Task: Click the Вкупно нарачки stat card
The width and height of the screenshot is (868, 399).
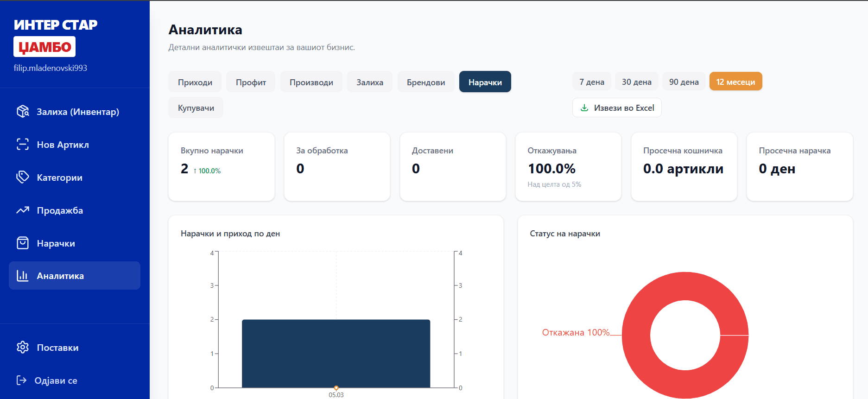Action: [x=222, y=167]
